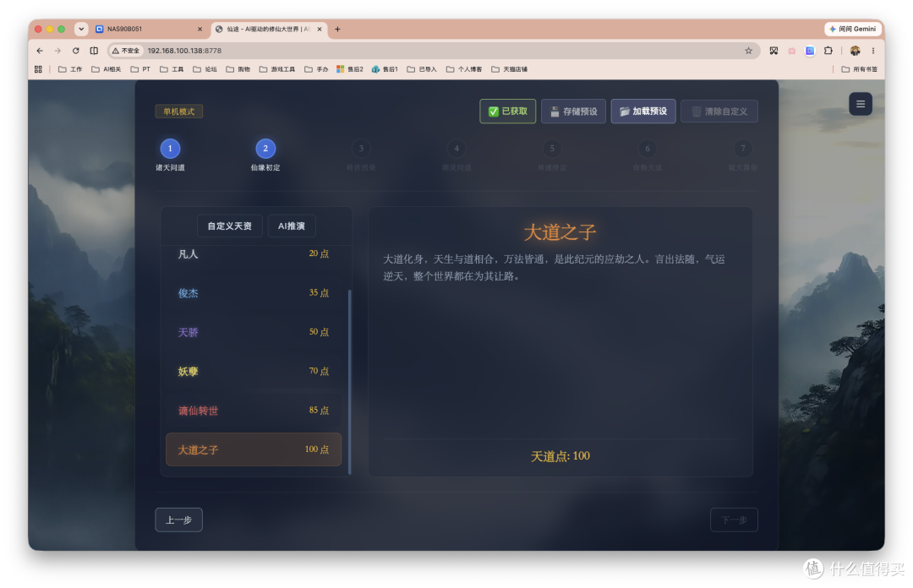Click the 已获取 green status button
This screenshot has width=913, height=588.
pyautogui.click(x=508, y=112)
